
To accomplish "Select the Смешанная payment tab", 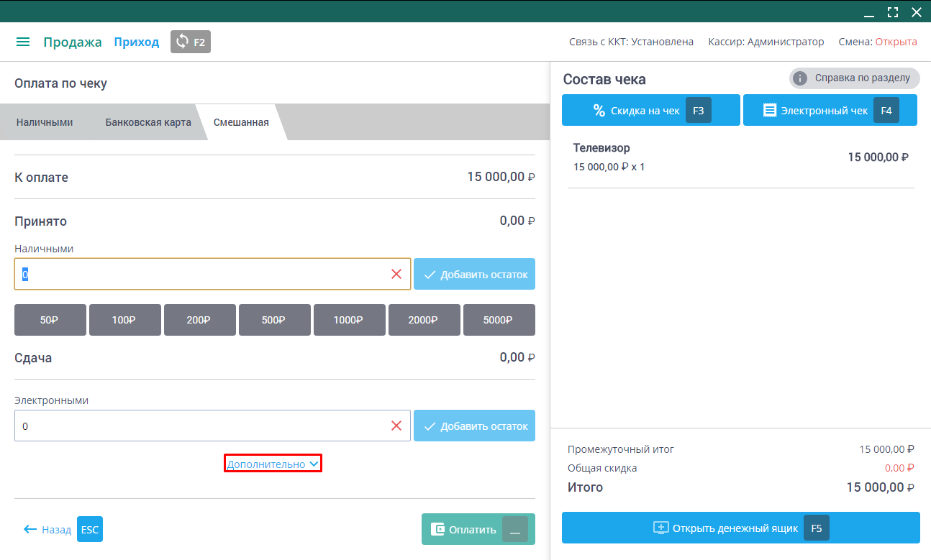I will (241, 122).
